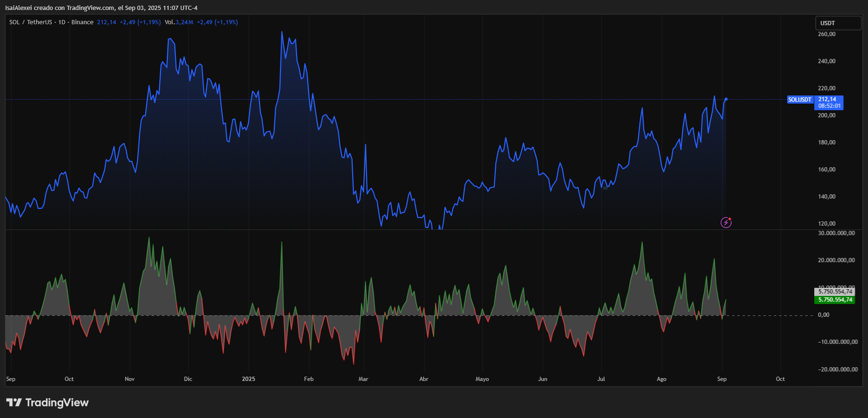868x418 pixels.
Task: Click the gray 5.750.554,74 indicator value label
Action: coord(835,292)
